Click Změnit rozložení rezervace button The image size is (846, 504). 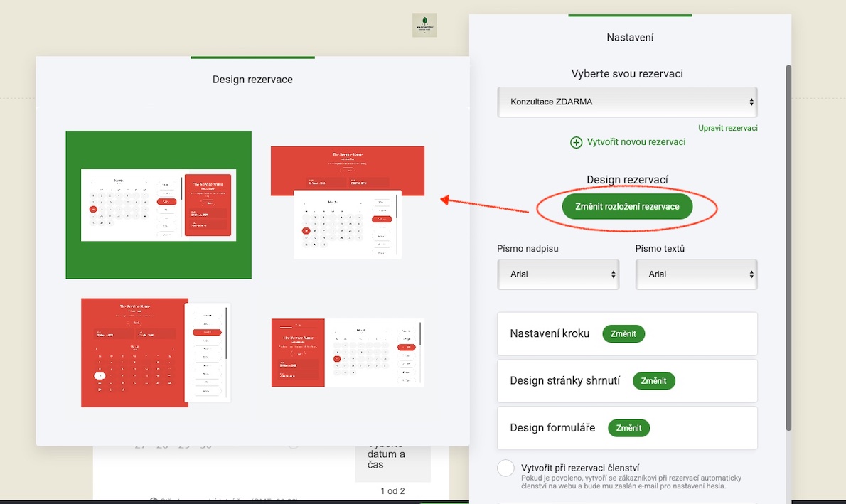click(x=627, y=207)
